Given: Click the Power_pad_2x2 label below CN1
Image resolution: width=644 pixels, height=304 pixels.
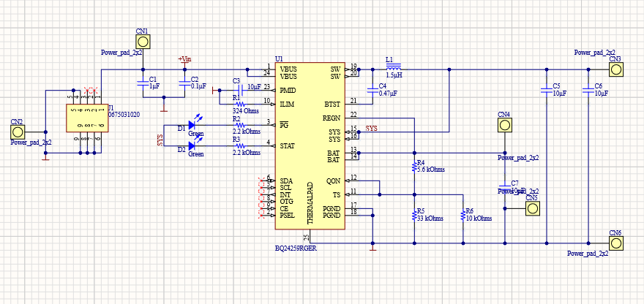Looking at the screenshot, I should tap(122, 53).
